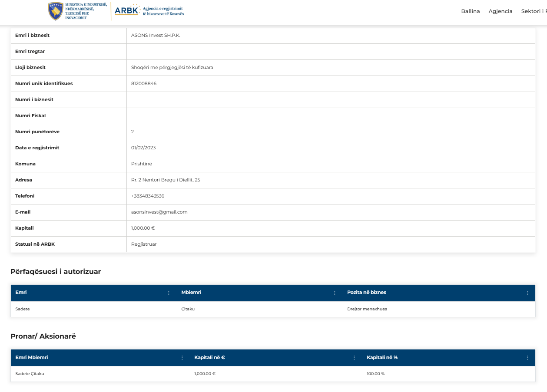
Task: Sort by Kapitali në € column header
Action: pos(209,358)
